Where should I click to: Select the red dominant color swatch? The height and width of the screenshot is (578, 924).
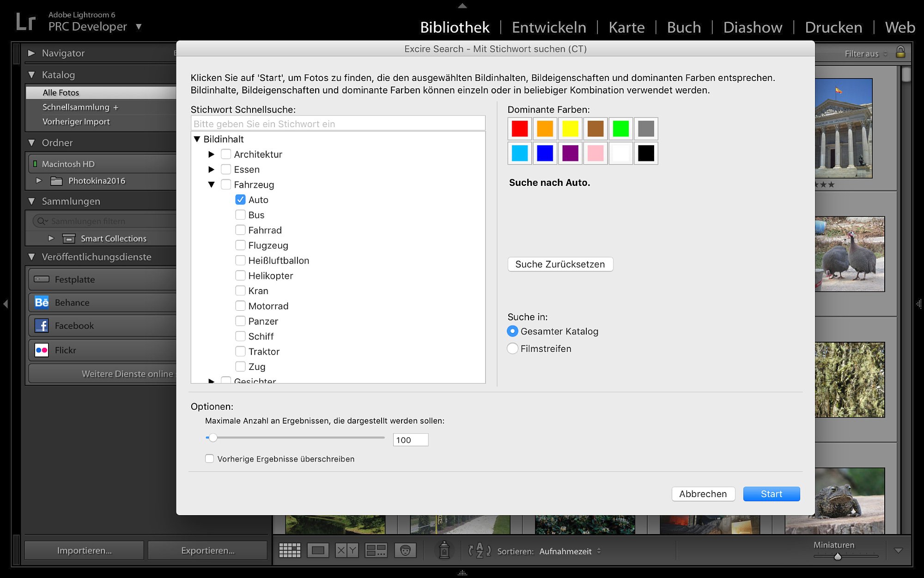pos(520,129)
